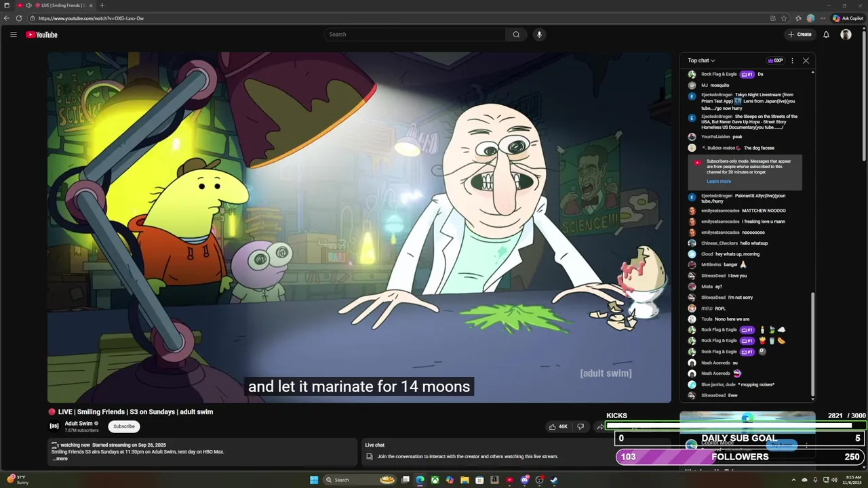Open Task View on taskbar
The width and height of the screenshot is (868, 488).
pos(406,480)
